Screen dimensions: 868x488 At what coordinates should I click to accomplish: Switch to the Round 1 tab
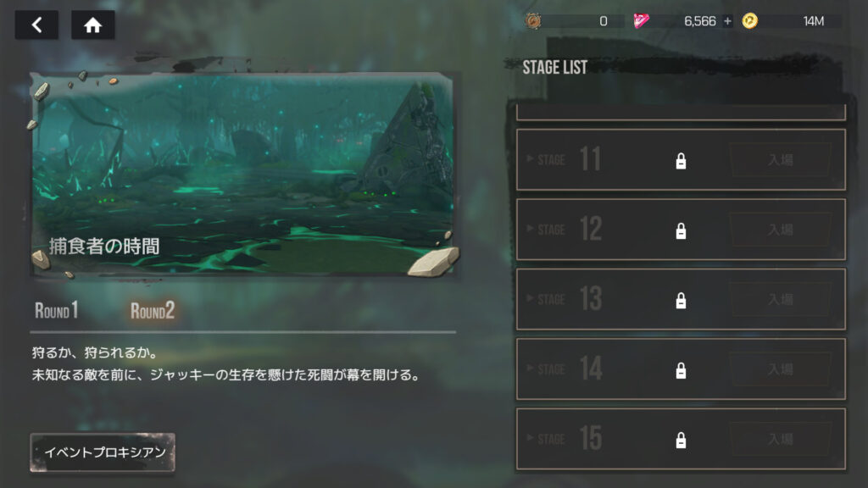pos(57,310)
